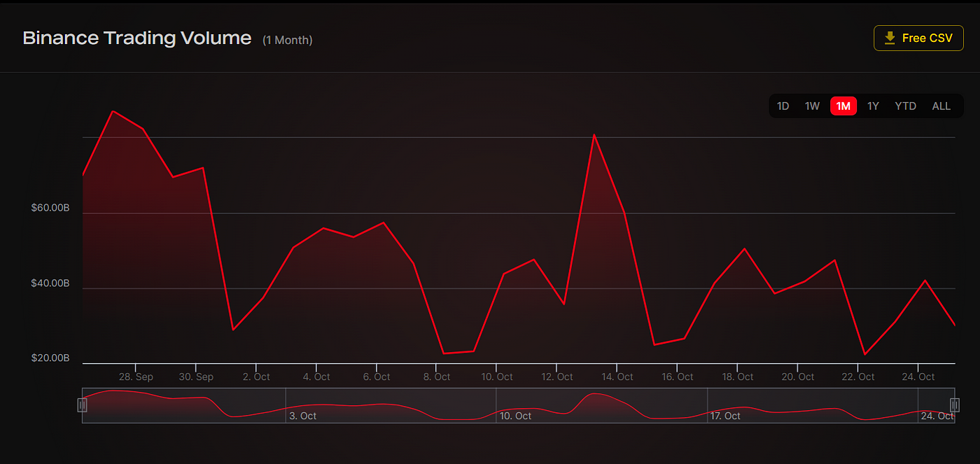Click the 24. Oct main axis label
This screenshot has width=980, height=464.
click(918, 377)
